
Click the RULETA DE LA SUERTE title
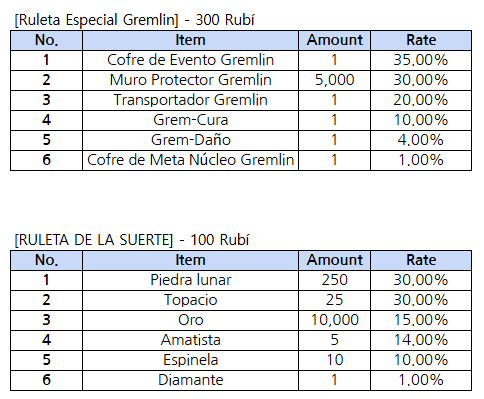(x=132, y=240)
